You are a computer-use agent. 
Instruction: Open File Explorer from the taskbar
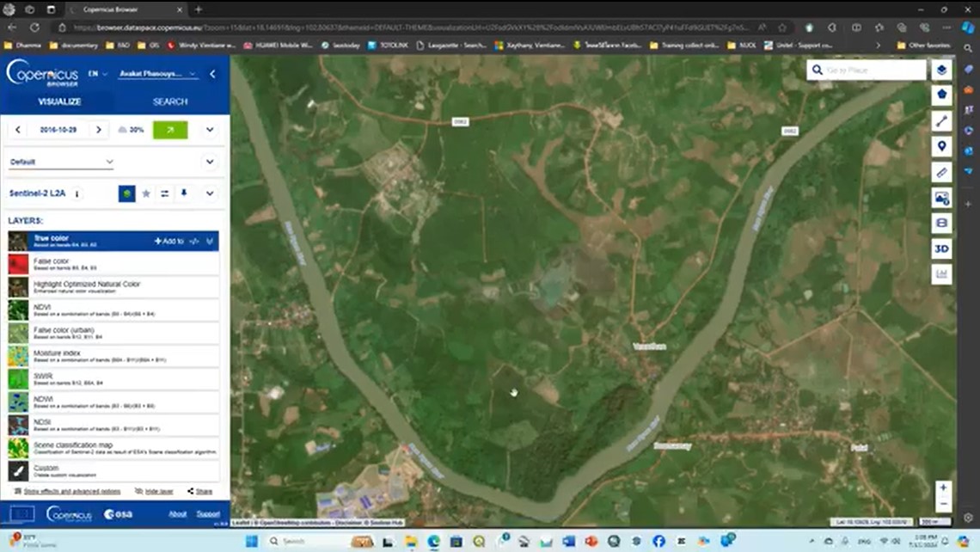tap(411, 542)
